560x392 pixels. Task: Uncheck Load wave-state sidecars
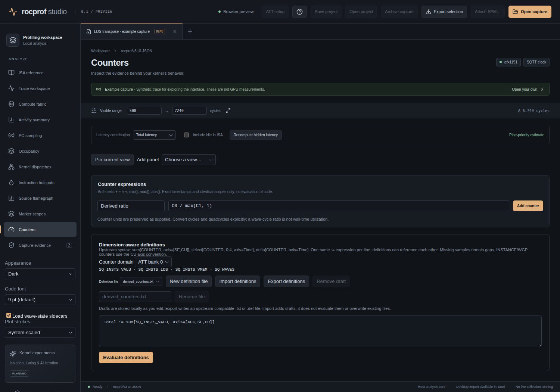(x=9, y=315)
